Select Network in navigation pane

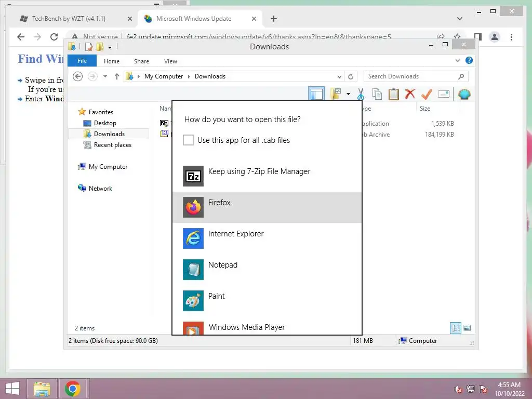click(x=100, y=188)
